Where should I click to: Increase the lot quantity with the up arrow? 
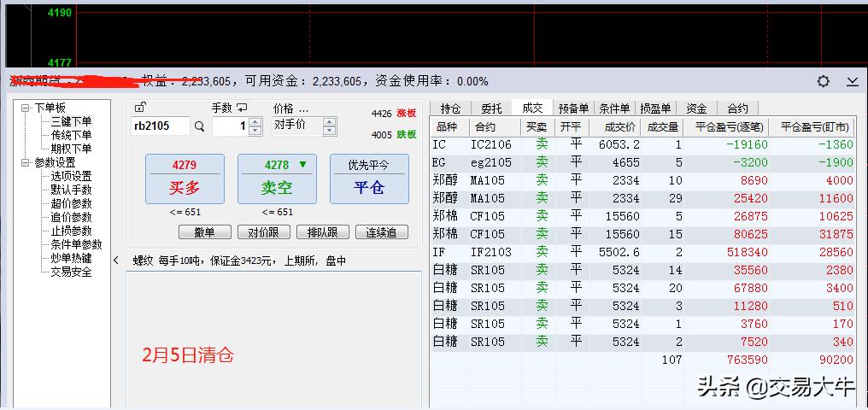click(x=255, y=122)
